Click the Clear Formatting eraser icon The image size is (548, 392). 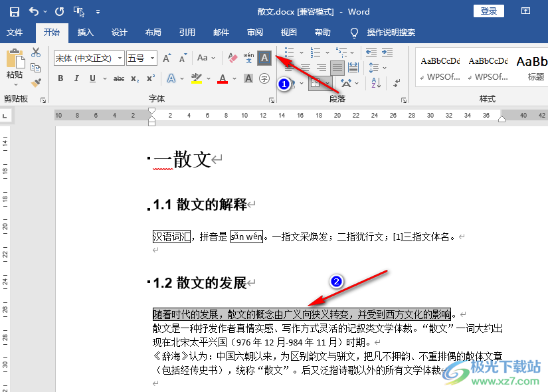point(232,58)
